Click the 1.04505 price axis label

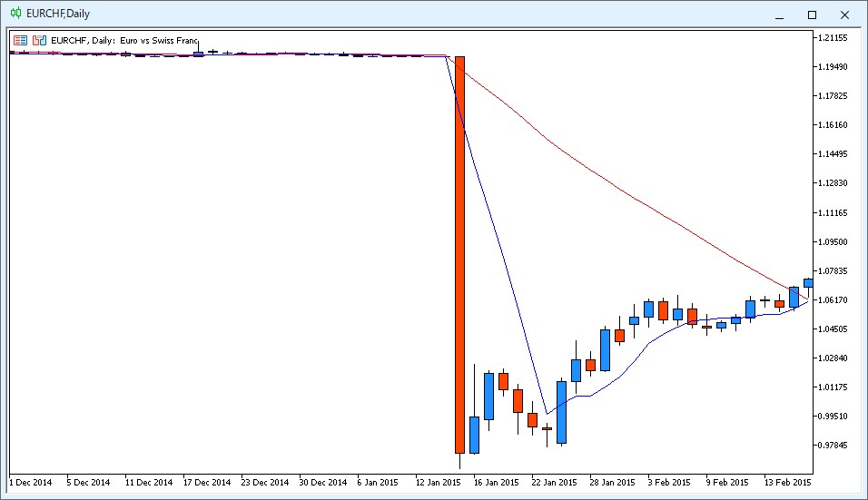(x=833, y=329)
